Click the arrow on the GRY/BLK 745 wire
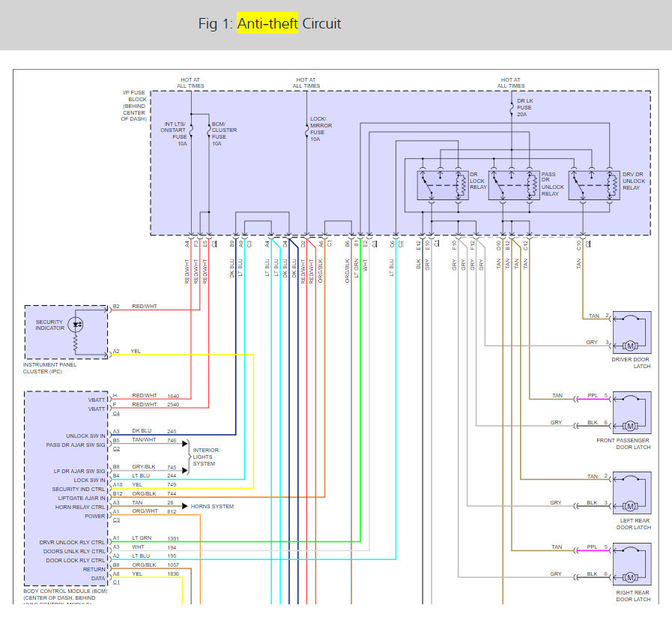672x617 pixels. pyautogui.click(x=185, y=470)
